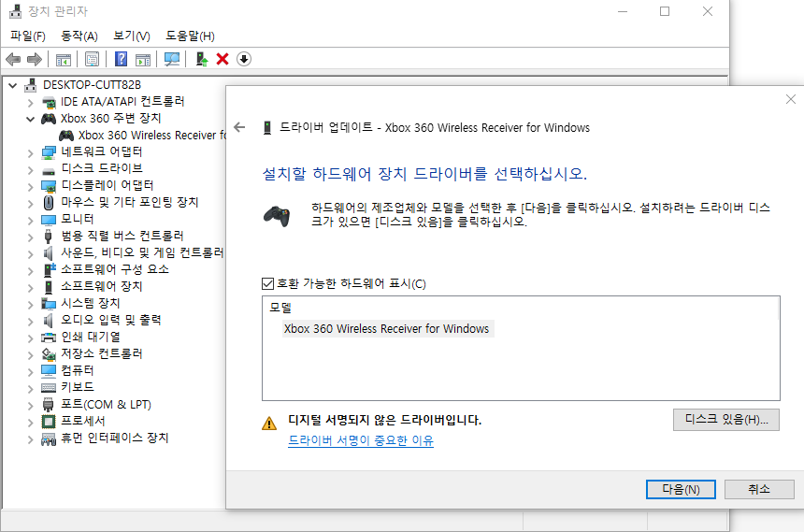Click the 인쇄 대기열 printer icon

click(49, 338)
